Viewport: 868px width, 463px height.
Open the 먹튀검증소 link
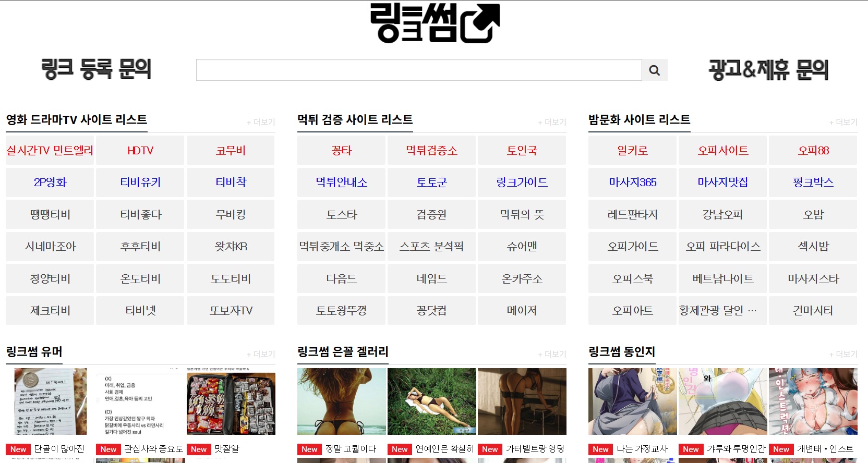[x=431, y=151]
